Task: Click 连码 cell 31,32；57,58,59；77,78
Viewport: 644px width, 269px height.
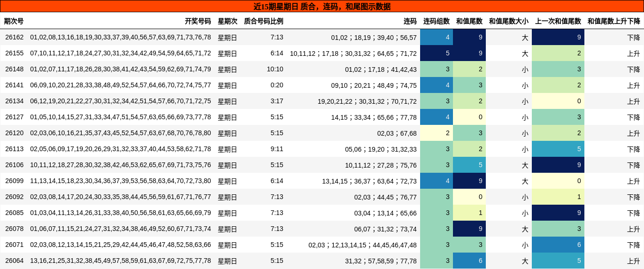Action: point(381,261)
